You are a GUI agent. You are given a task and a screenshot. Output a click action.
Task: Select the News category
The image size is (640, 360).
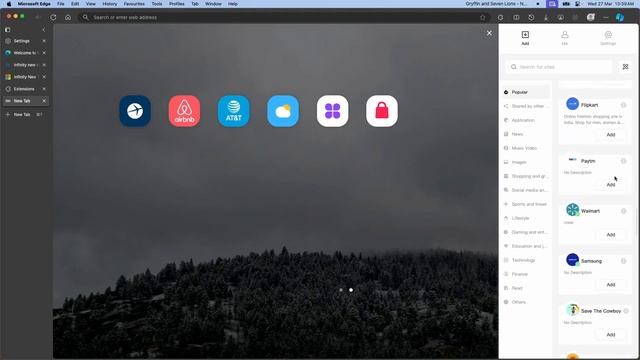pyautogui.click(x=526, y=134)
